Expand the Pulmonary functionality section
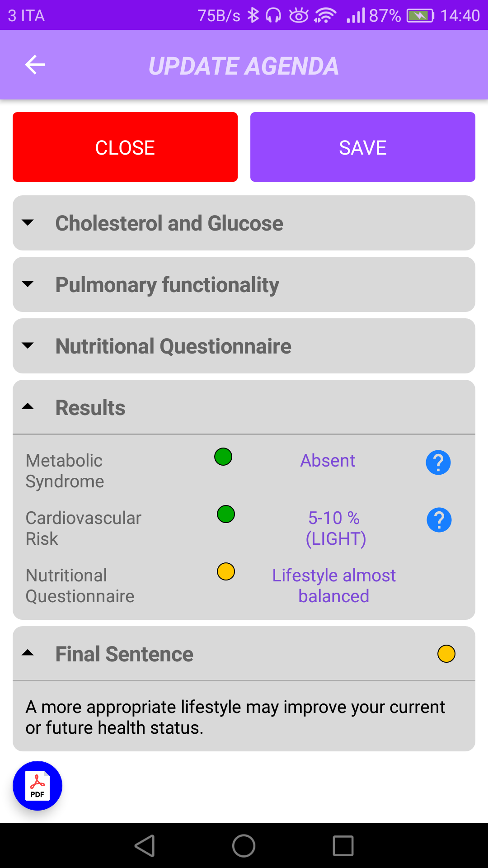The height and width of the screenshot is (868, 488). 244,284
